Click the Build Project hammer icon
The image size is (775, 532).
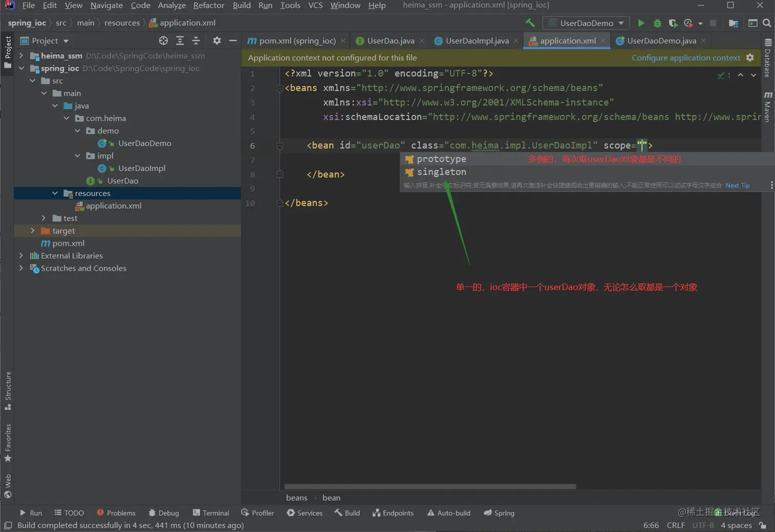pyautogui.click(x=530, y=23)
